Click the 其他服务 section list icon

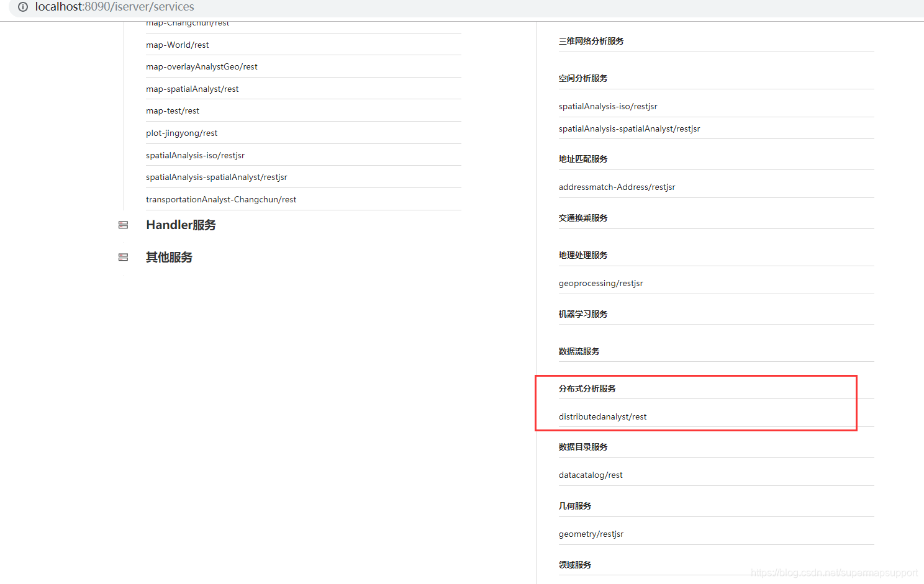(123, 258)
